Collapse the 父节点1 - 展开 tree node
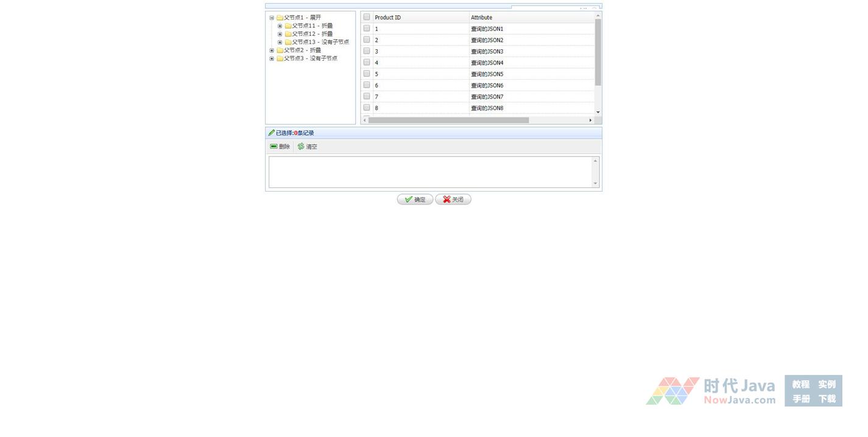The width and height of the screenshot is (868, 437). click(272, 18)
